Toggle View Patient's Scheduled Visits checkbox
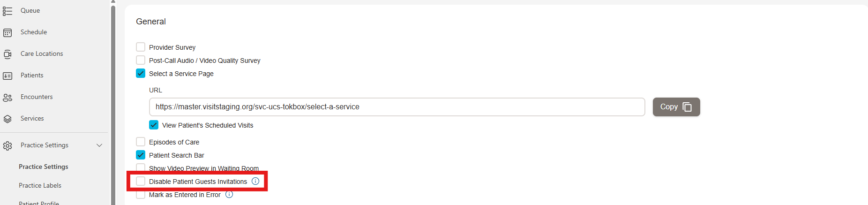 [154, 125]
